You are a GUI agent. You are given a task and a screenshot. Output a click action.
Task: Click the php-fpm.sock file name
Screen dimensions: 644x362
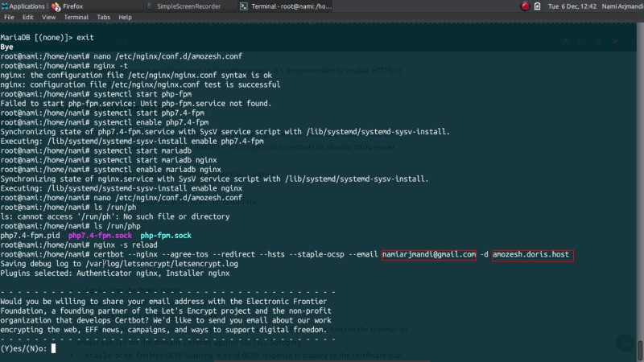[x=166, y=236]
